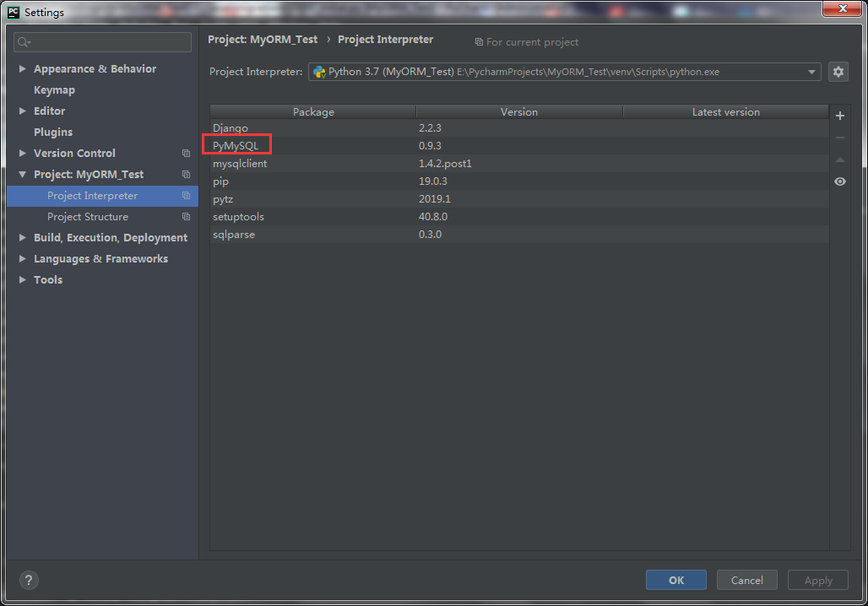Click the project-level icon beside Project Structure
The height and width of the screenshot is (606, 868).
pos(186,216)
